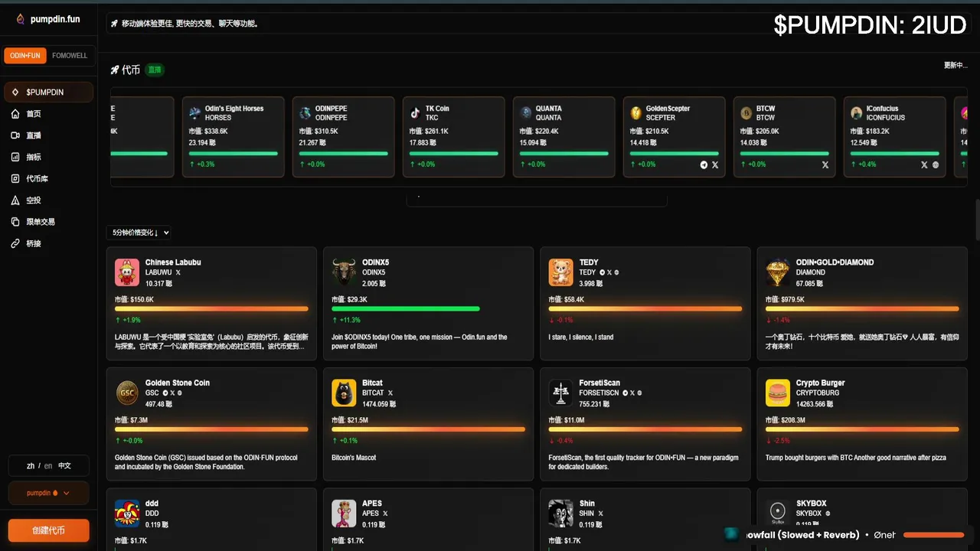The width and height of the screenshot is (980, 551).
Task: Expand the pumpdin account dropdown
Action: click(x=48, y=493)
